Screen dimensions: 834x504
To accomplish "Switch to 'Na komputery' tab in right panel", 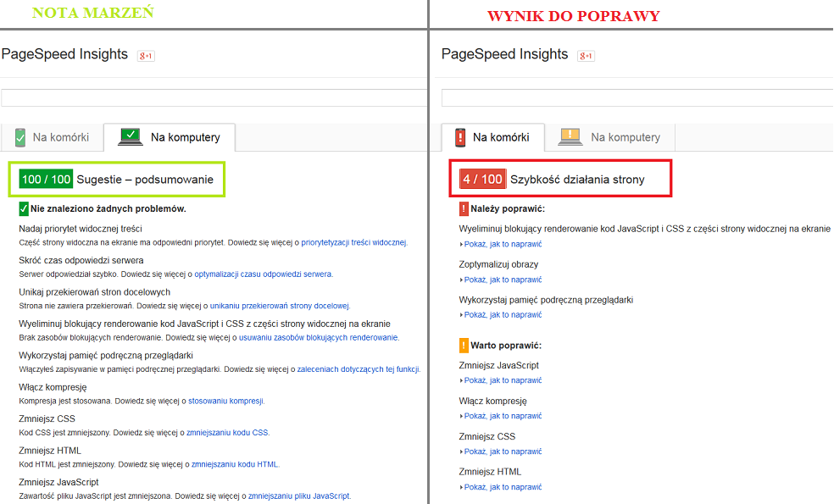I will coord(609,137).
